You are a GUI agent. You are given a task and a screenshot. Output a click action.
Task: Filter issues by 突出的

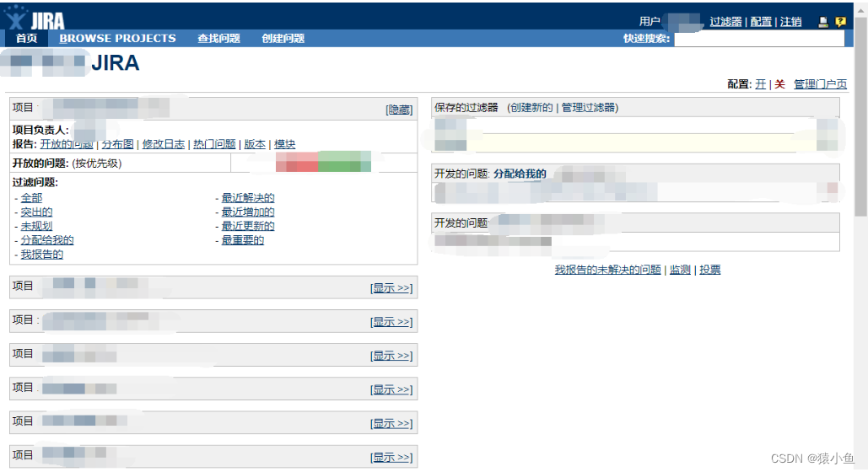pos(36,212)
